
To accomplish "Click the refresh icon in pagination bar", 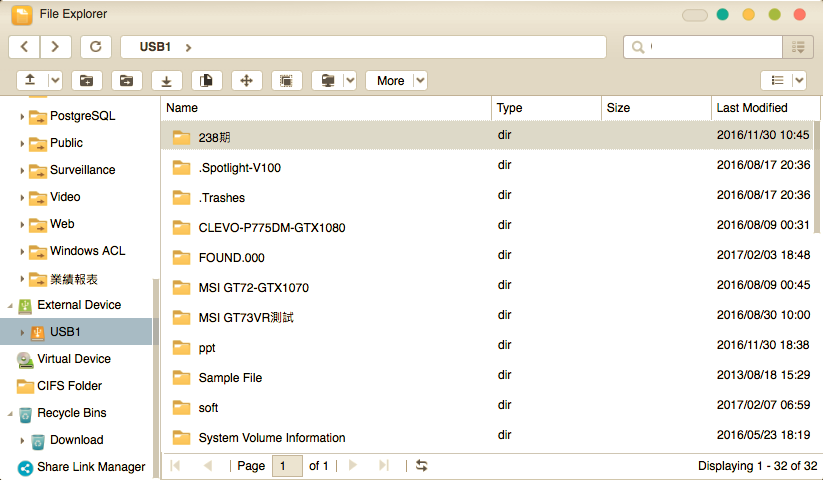I will pyautogui.click(x=421, y=465).
